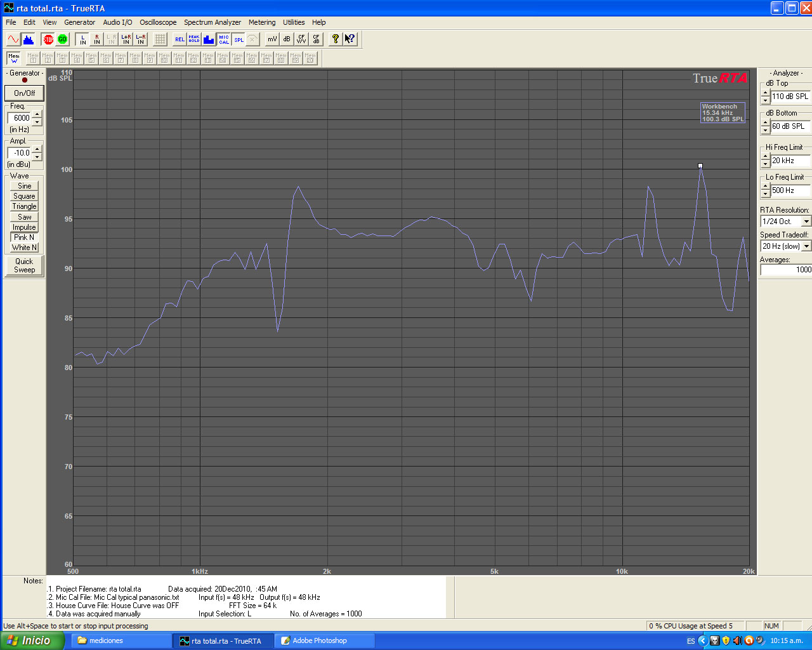Select the oscilloscope sine wave icon
Image resolution: width=812 pixels, height=650 pixels.
(x=13, y=39)
